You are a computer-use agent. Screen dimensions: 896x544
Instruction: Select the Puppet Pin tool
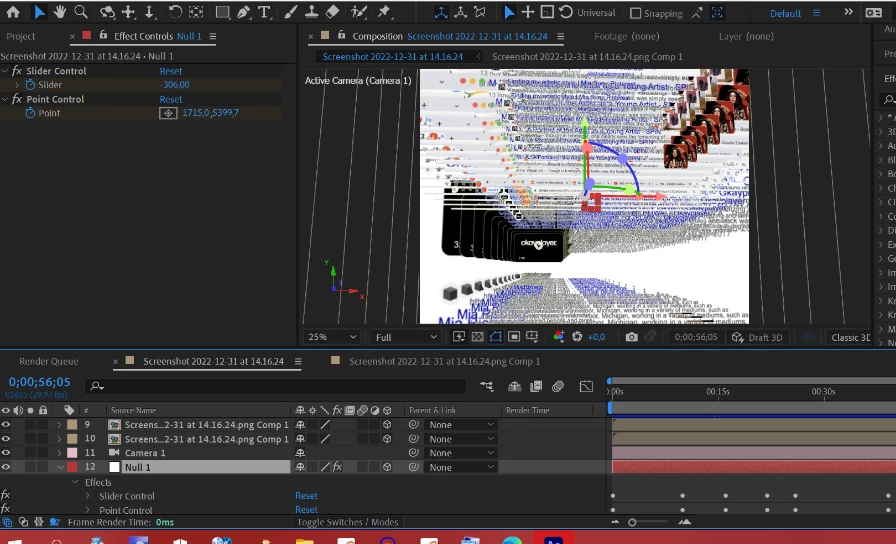384,12
